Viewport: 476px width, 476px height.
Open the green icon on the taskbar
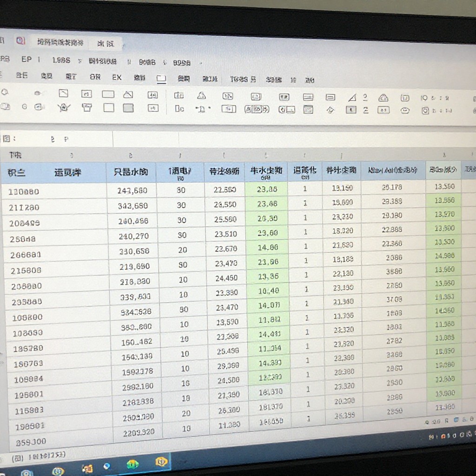132,464
